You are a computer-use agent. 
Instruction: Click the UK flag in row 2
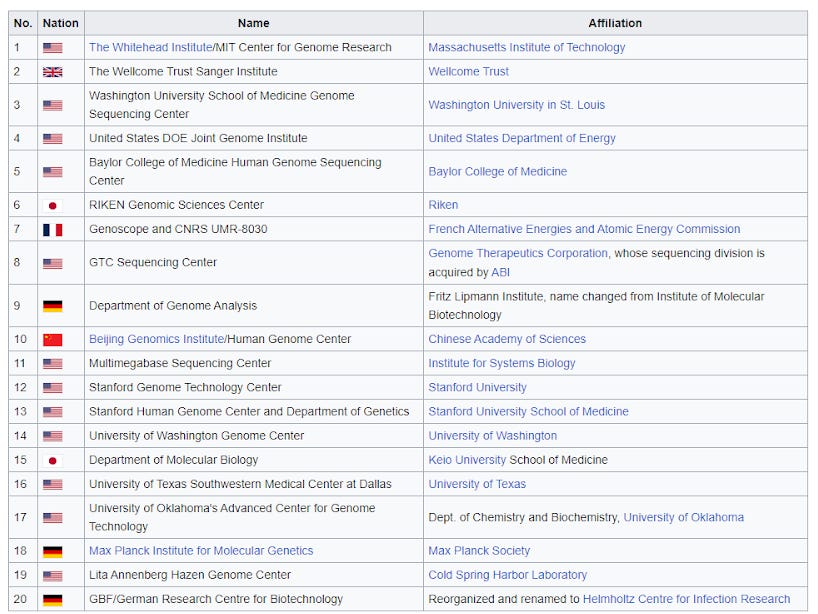pyautogui.click(x=52, y=72)
